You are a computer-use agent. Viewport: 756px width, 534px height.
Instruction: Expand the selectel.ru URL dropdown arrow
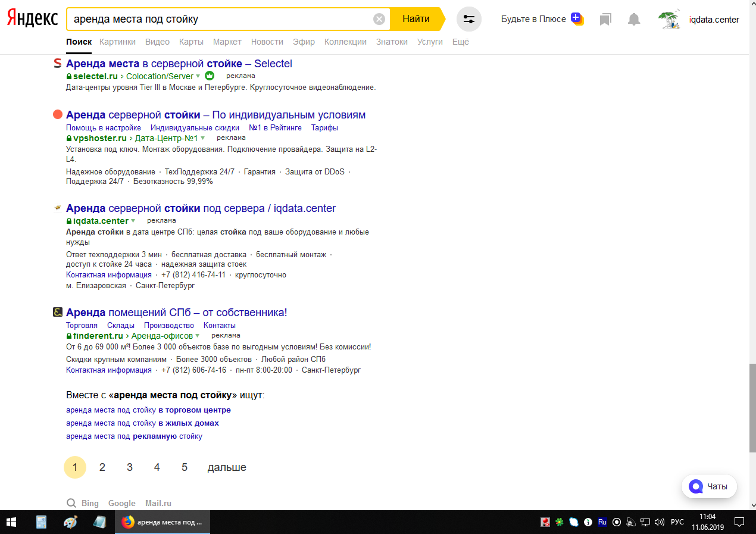198,76
